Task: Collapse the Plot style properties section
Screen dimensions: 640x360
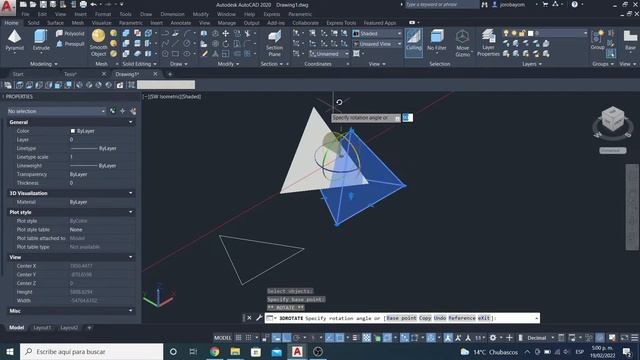Action: [x=131, y=212]
